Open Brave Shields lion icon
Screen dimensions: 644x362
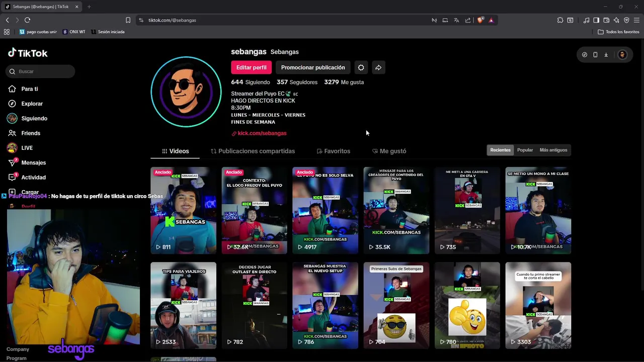point(480,20)
